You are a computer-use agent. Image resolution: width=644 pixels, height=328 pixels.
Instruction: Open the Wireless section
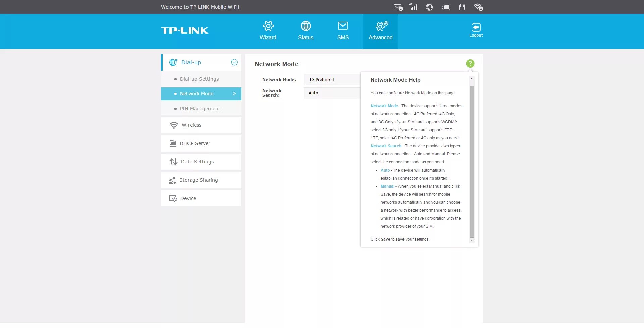coord(201,125)
